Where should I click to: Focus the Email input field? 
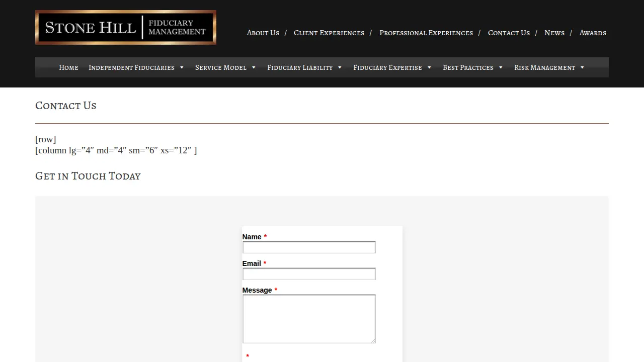click(x=309, y=274)
